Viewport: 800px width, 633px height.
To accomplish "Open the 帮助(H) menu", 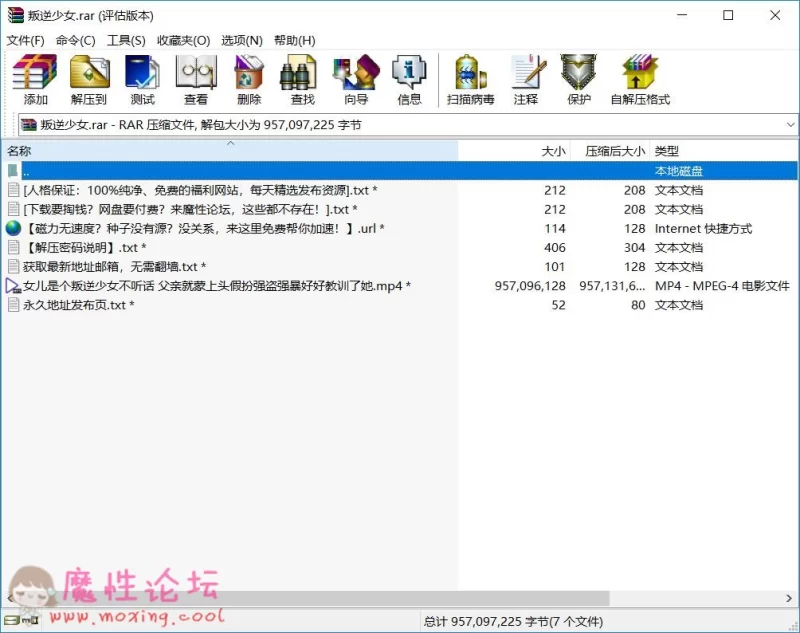I will pyautogui.click(x=295, y=40).
